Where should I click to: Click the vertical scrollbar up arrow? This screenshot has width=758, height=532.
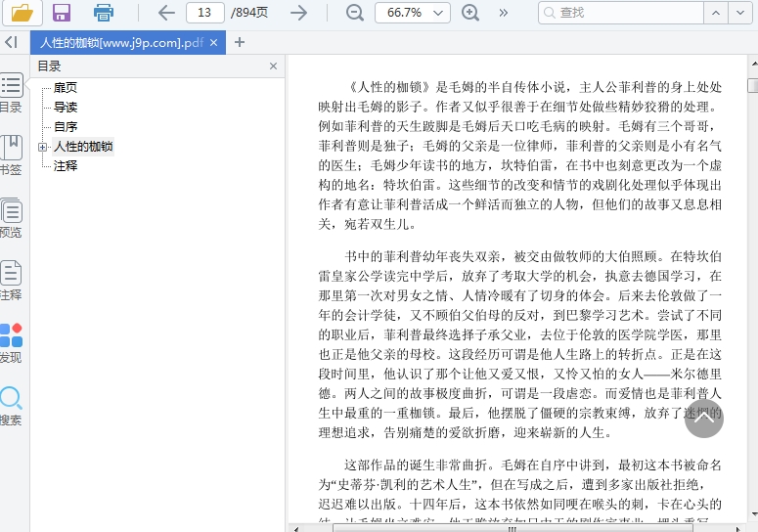754,64
